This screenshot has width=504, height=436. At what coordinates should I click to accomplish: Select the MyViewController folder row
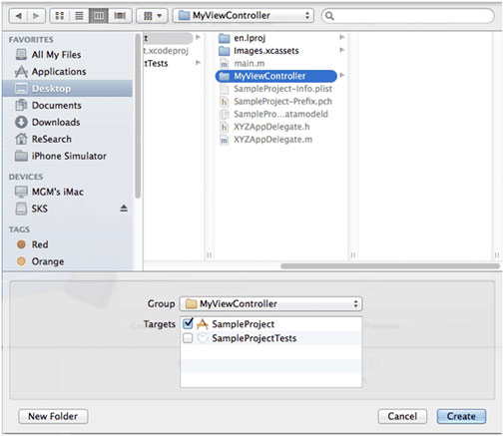point(276,76)
